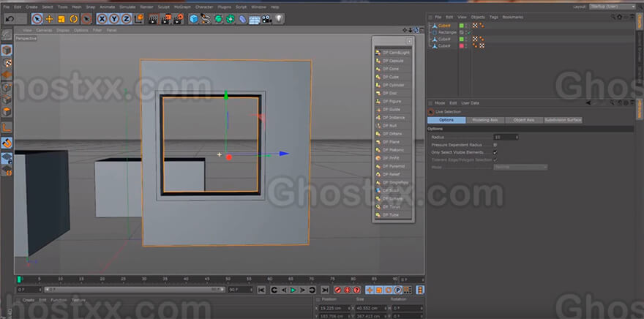The height and width of the screenshot is (319, 644).
Task: Close the floating DP palette
Action: click(x=409, y=41)
